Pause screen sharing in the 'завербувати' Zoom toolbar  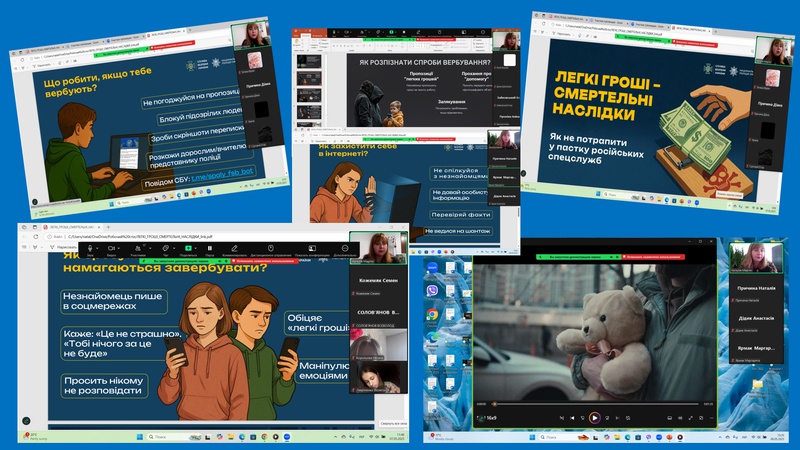tap(210, 248)
